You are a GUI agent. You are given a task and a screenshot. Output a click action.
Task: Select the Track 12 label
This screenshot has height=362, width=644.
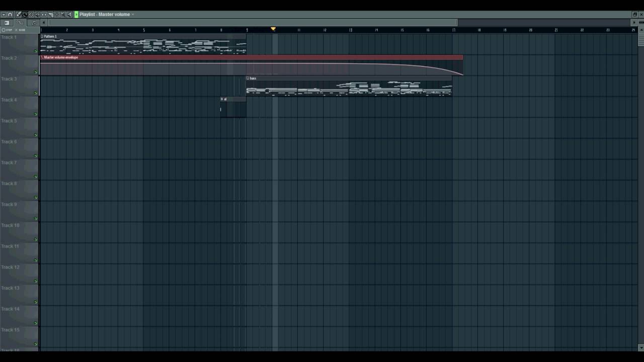click(10, 267)
